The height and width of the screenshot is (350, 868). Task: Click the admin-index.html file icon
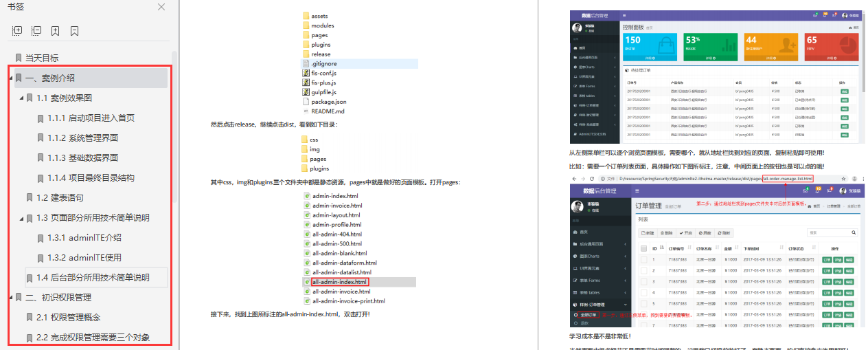tap(308, 196)
